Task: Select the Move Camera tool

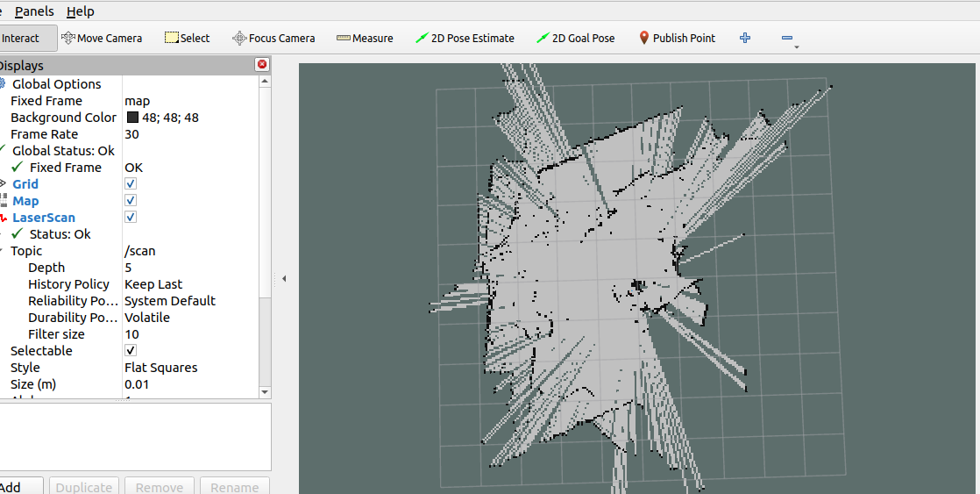Action: coord(102,38)
